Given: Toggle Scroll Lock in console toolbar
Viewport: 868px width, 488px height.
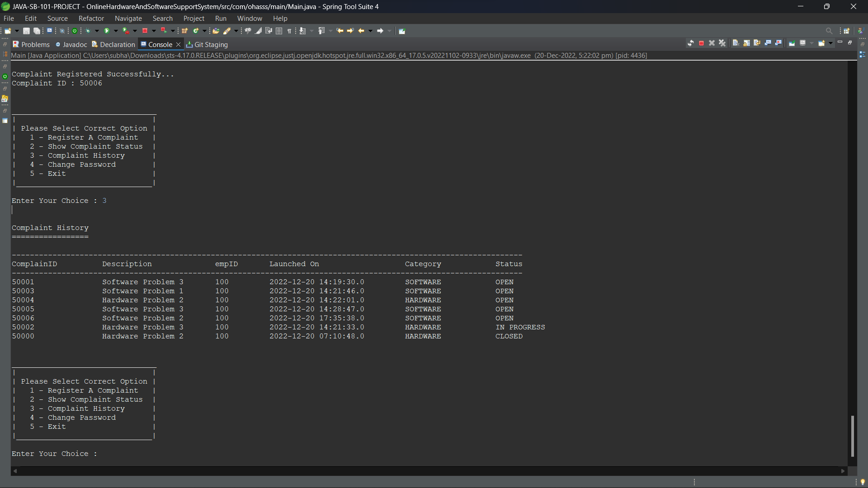Looking at the screenshot, I should (746, 43).
